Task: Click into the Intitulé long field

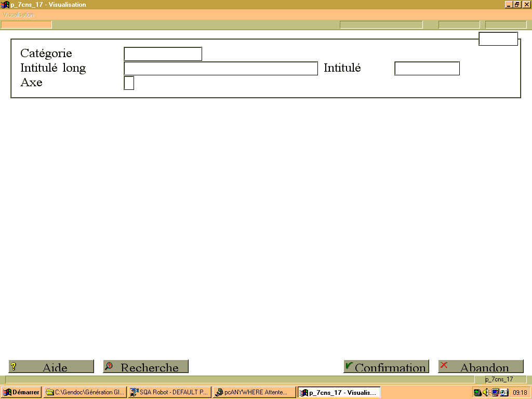Action: pyautogui.click(x=221, y=68)
